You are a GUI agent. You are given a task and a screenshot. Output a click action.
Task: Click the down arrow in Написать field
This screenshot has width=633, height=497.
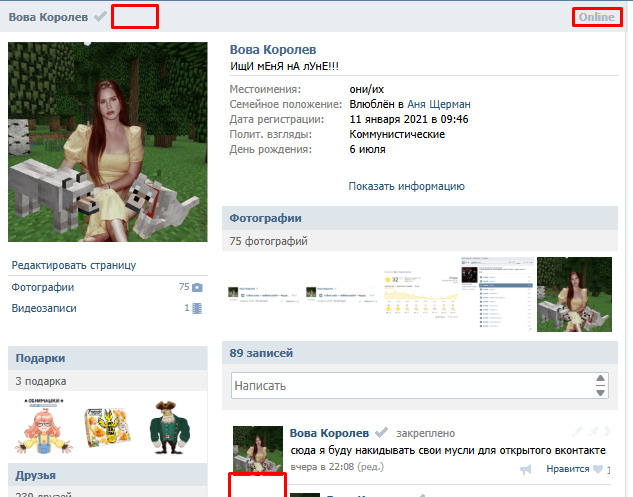[600, 391]
